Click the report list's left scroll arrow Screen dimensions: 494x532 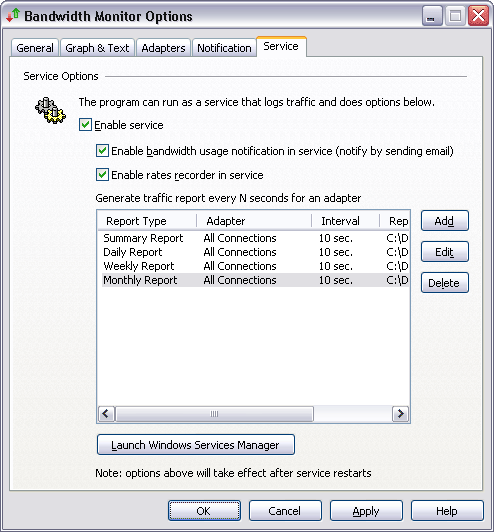click(x=107, y=414)
